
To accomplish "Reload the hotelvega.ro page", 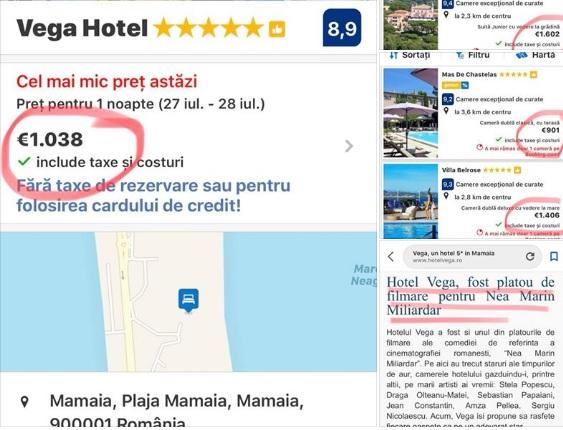I will 530,256.
